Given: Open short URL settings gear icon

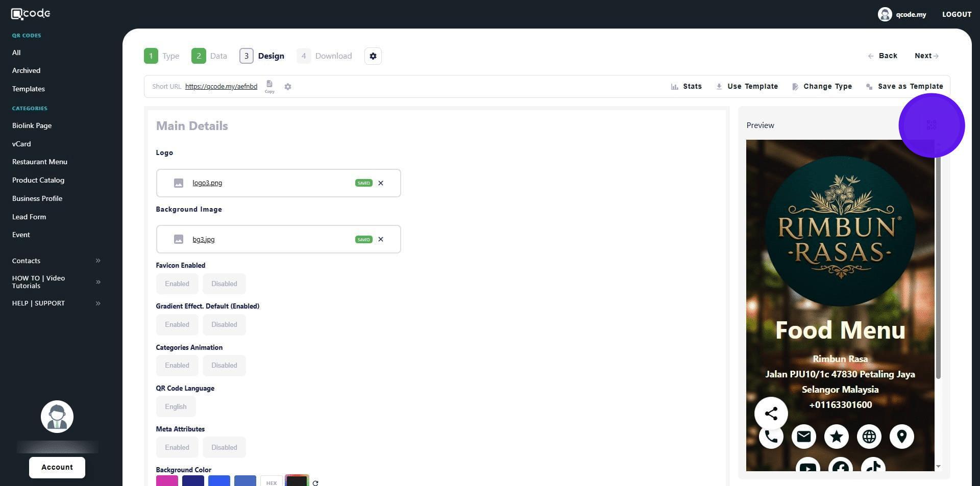Looking at the screenshot, I should (x=288, y=87).
